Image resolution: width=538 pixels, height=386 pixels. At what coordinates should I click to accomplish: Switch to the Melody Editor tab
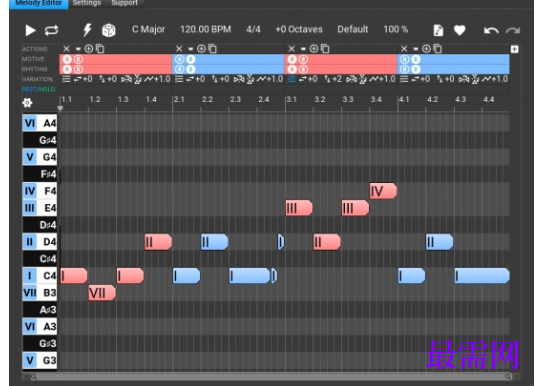[39, 3]
